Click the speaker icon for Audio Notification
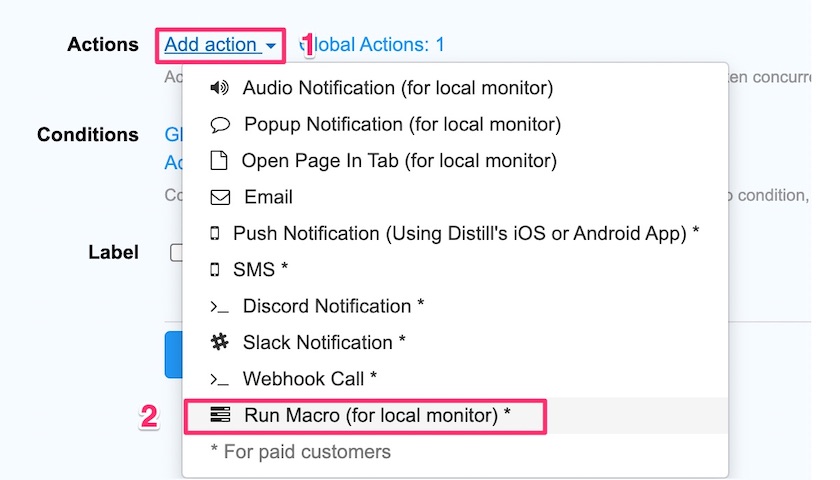 (219, 88)
